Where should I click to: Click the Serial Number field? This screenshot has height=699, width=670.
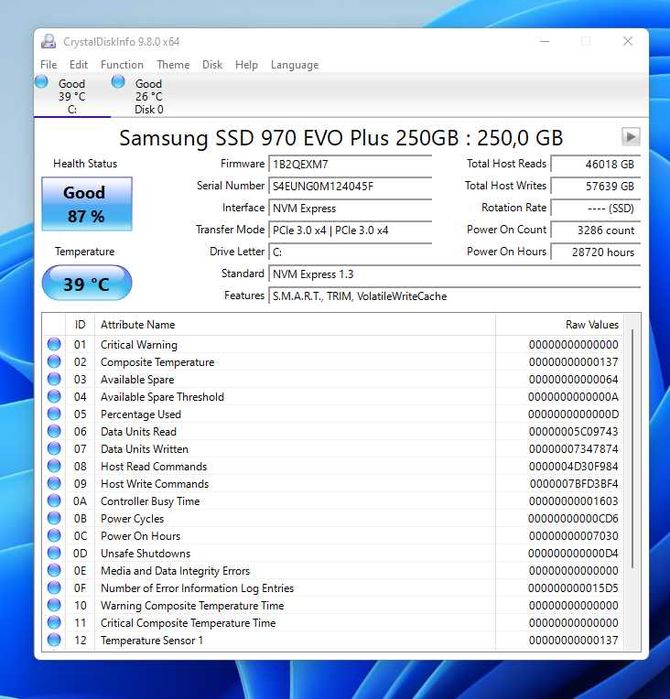(x=350, y=186)
